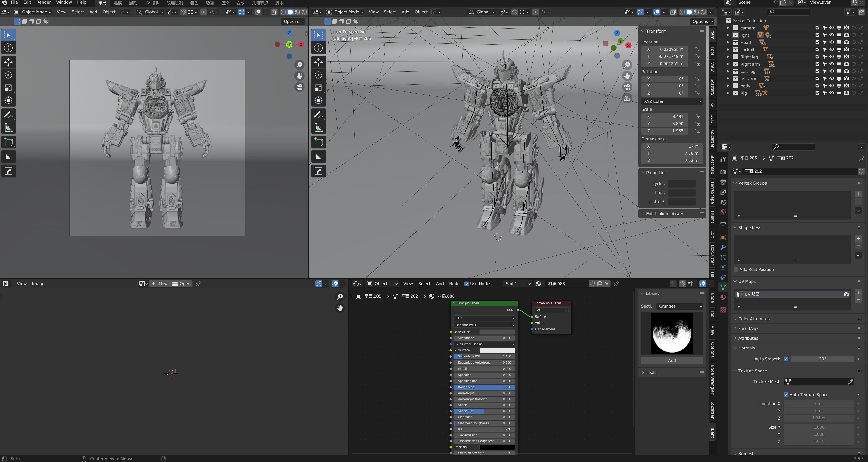868x462 pixels.
Task: Select the Annotate tool in left viewport
Action: point(8,115)
